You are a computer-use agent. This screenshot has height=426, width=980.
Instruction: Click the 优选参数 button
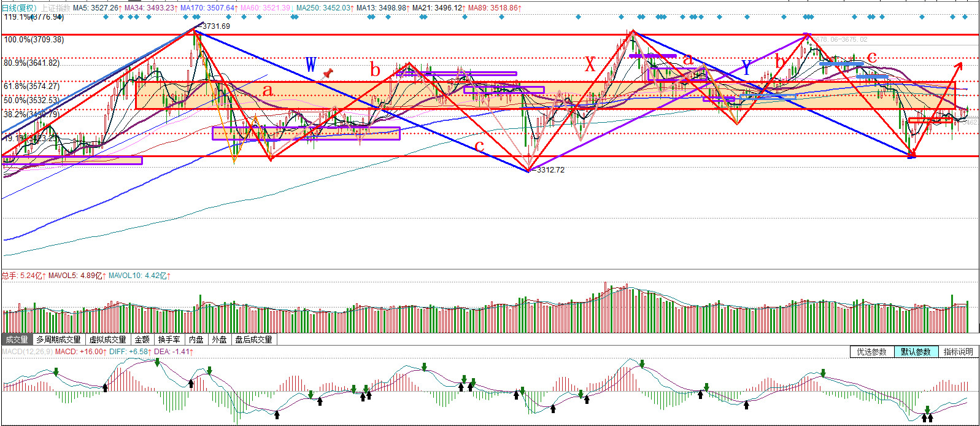pyautogui.click(x=872, y=352)
